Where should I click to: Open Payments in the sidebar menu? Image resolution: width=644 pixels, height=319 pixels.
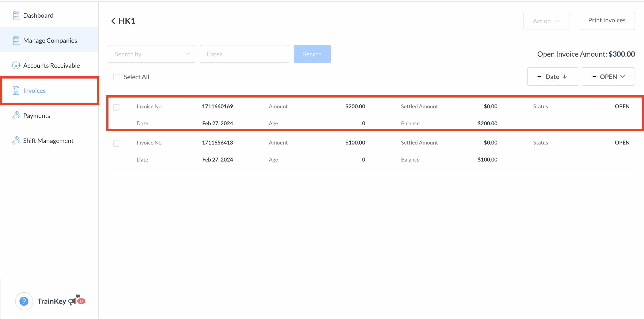(x=36, y=116)
